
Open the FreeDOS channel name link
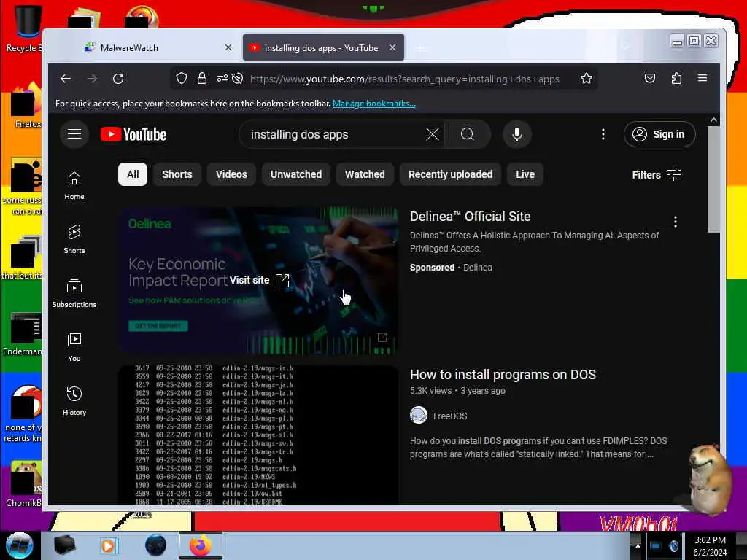pyautogui.click(x=450, y=416)
